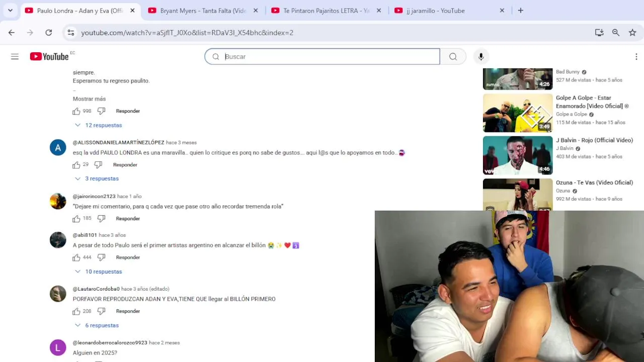
Task: Open jairorincon2123's avatar profile
Action: point(58,201)
